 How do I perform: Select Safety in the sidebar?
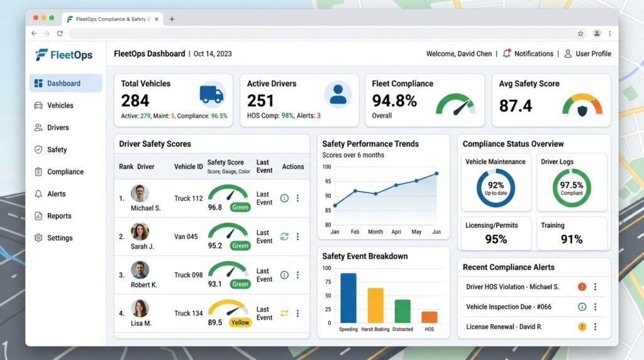pyautogui.click(x=50, y=150)
